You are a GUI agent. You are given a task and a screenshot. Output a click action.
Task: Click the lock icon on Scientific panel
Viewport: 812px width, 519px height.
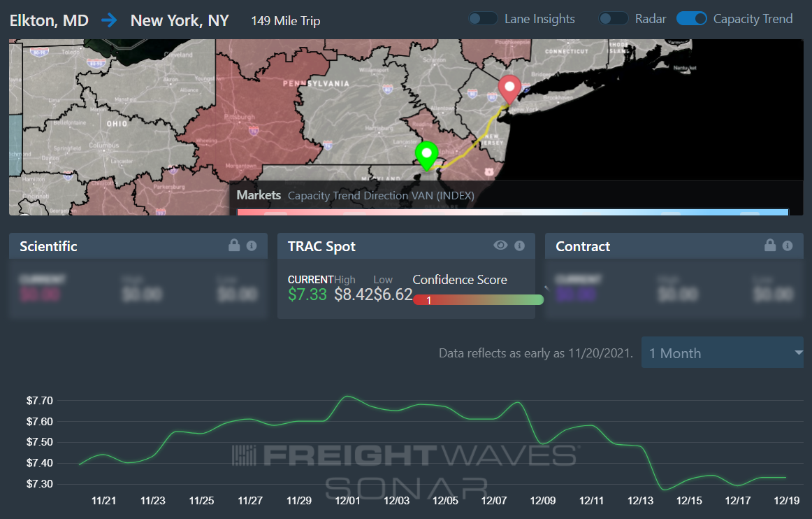pyautogui.click(x=234, y=246)
